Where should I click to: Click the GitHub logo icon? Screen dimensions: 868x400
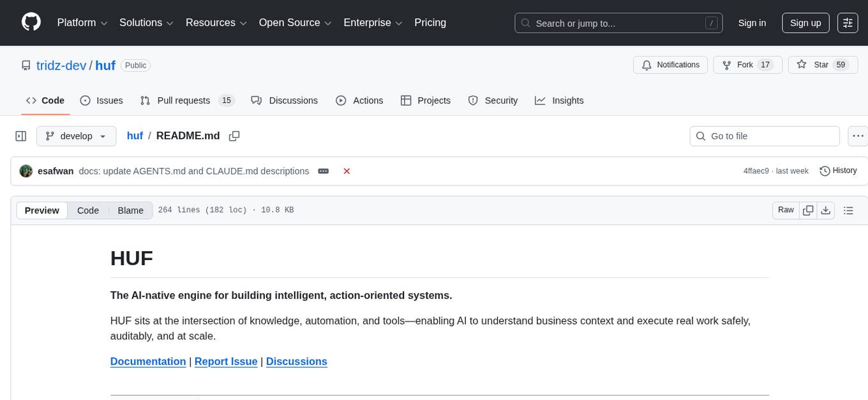point(31,22)
